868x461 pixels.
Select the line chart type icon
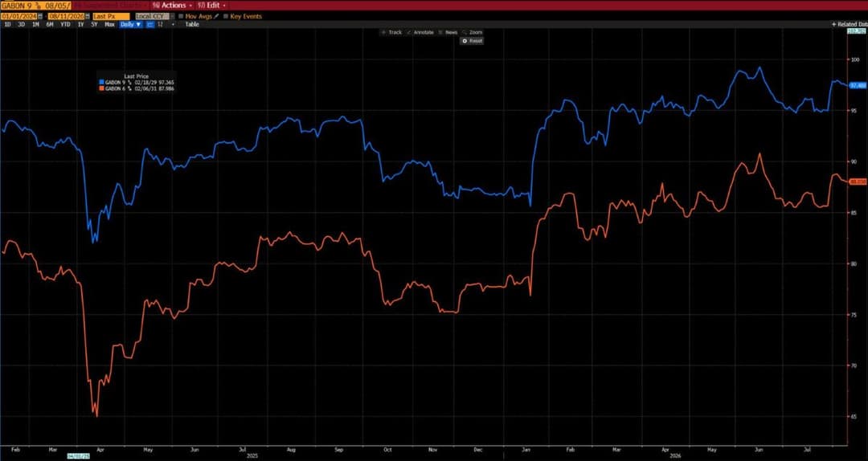point(149,24)
